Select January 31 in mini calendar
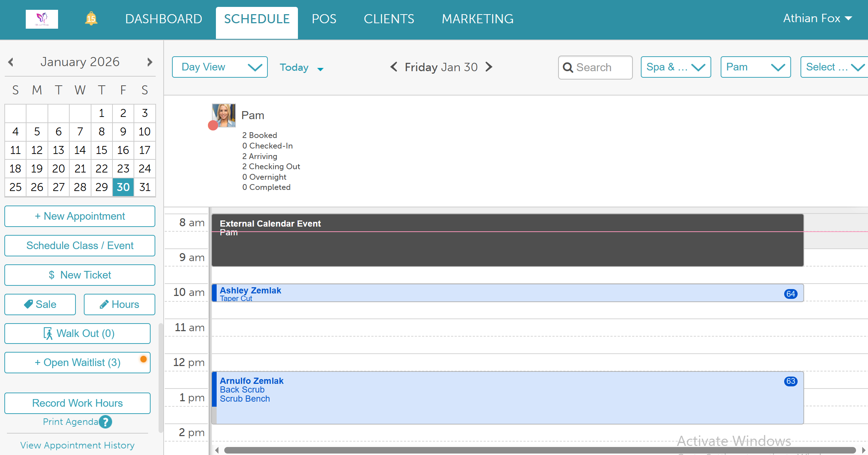The width and height of the screenshot is (868, 455). tap(145, 187)
